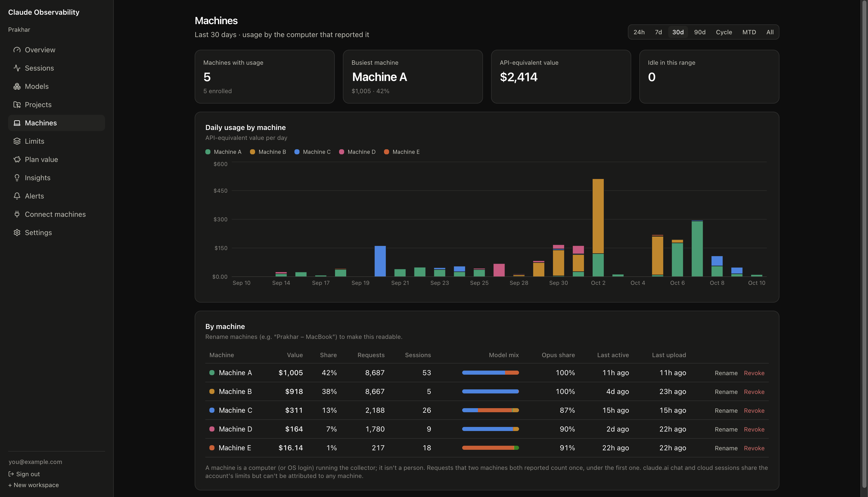Click the Sign out arrow icon

coord(11,474)
